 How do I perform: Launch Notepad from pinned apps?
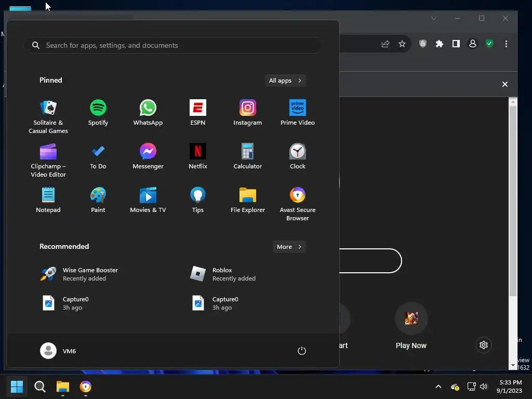pos(48,200)
